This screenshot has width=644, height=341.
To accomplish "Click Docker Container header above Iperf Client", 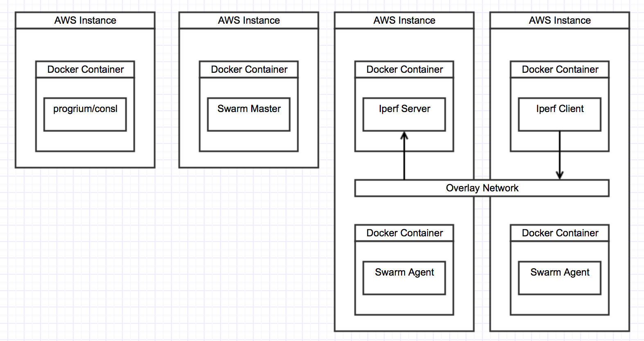I will click(560, 70).
